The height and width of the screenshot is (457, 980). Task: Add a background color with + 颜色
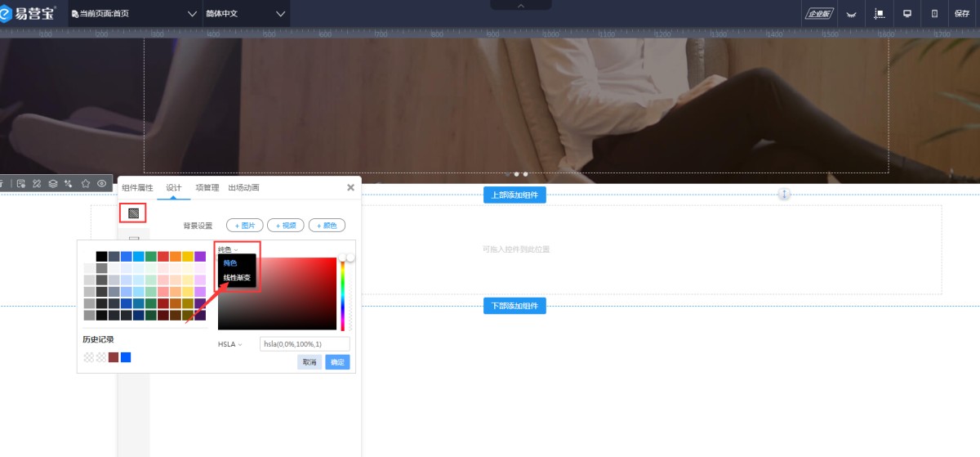tap(327, 226)
